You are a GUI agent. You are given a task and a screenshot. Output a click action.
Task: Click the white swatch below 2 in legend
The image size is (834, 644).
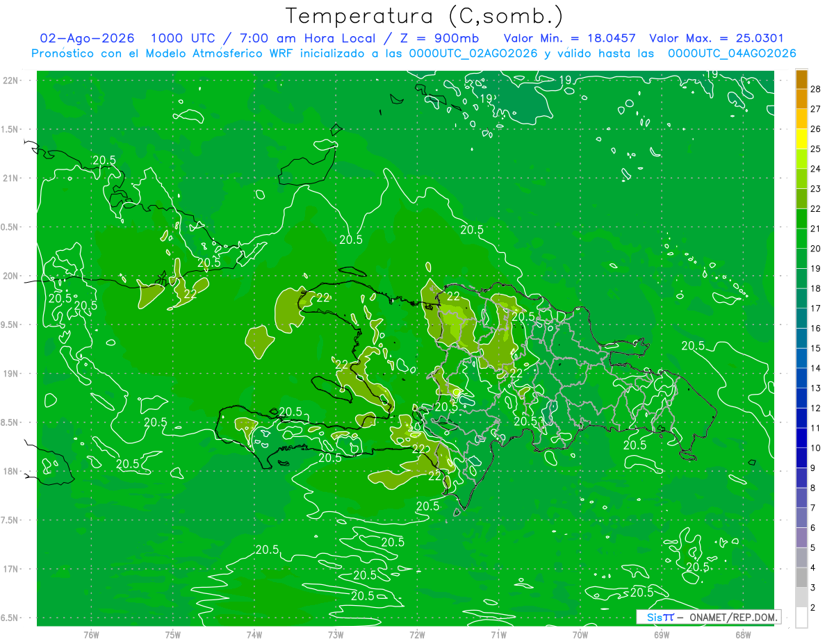tap(801, 618)
